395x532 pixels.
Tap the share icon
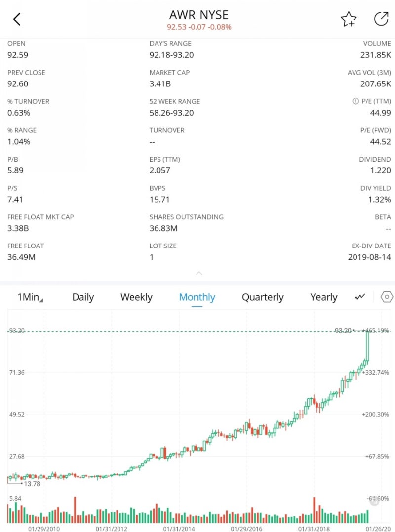point(381,19)
